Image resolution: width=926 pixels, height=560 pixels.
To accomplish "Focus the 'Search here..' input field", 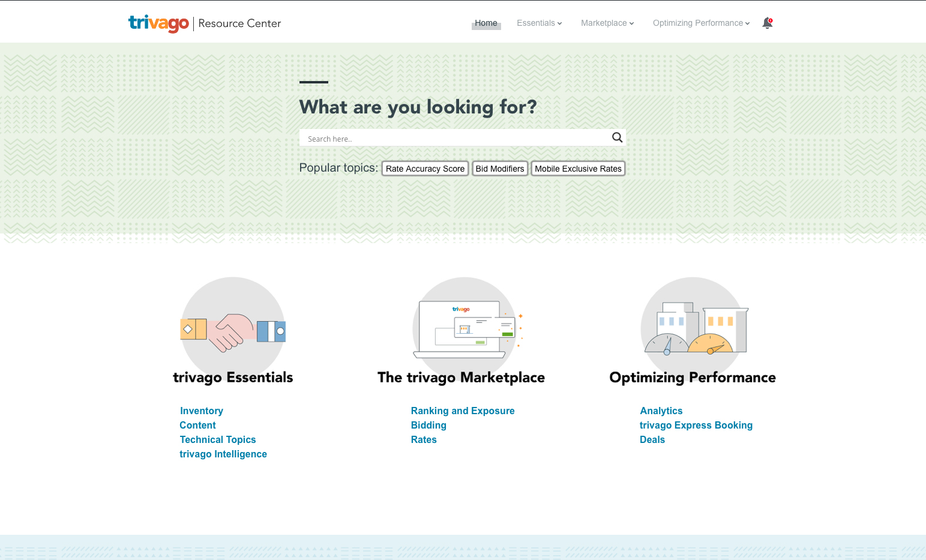I will coord(455,138).
